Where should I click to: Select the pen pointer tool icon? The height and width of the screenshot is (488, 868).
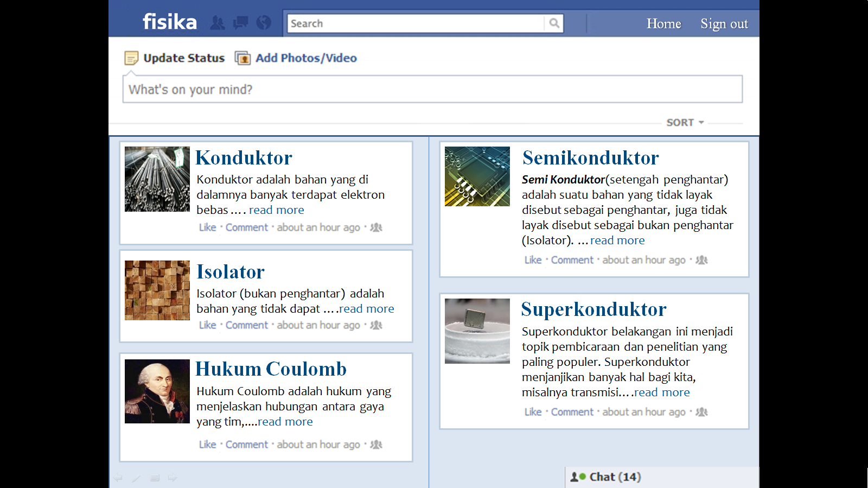tap(136, 478)
